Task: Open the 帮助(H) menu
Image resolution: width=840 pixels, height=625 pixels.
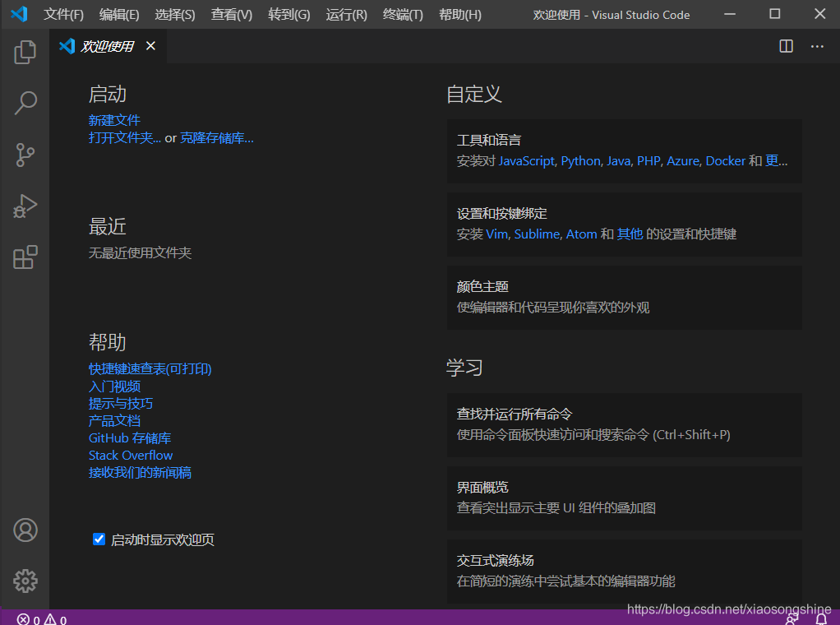Action: click(x=459, y=15)
